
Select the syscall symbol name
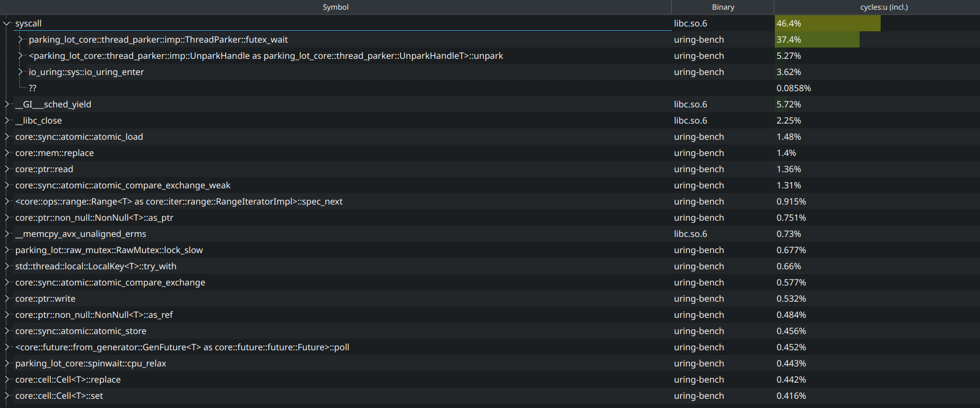pyautogui.click(x=29, y=23)
